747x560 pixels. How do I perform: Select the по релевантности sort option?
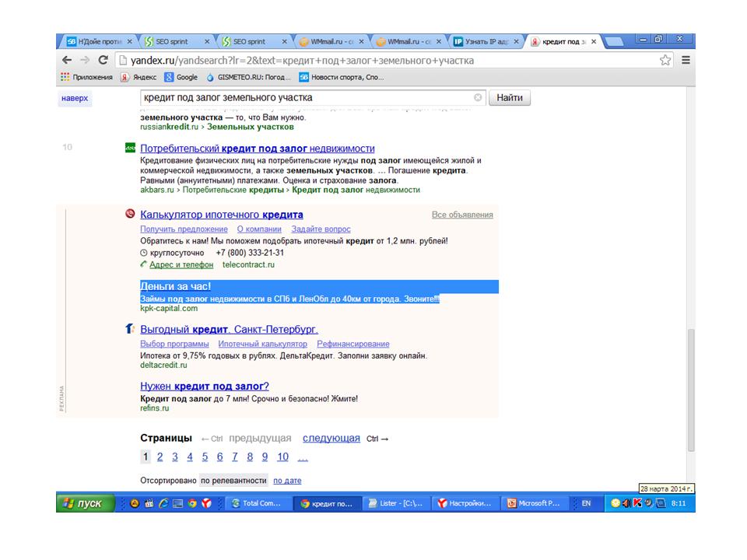(x=233, y=481)
